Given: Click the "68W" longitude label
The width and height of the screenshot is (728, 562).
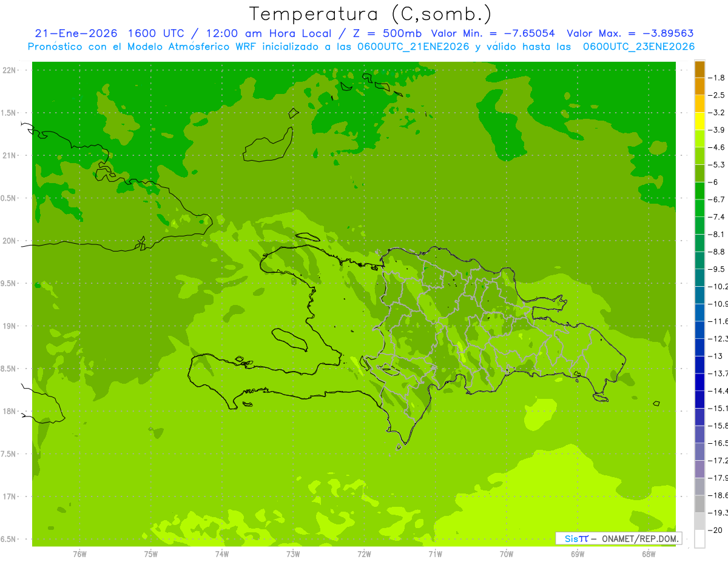Looking at the screenshot, I should click(649, 554).
